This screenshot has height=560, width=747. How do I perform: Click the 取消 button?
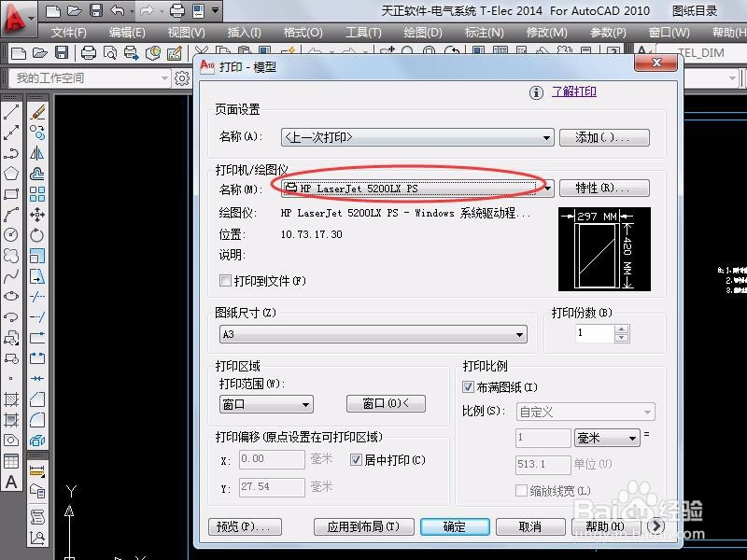(530, 526)
